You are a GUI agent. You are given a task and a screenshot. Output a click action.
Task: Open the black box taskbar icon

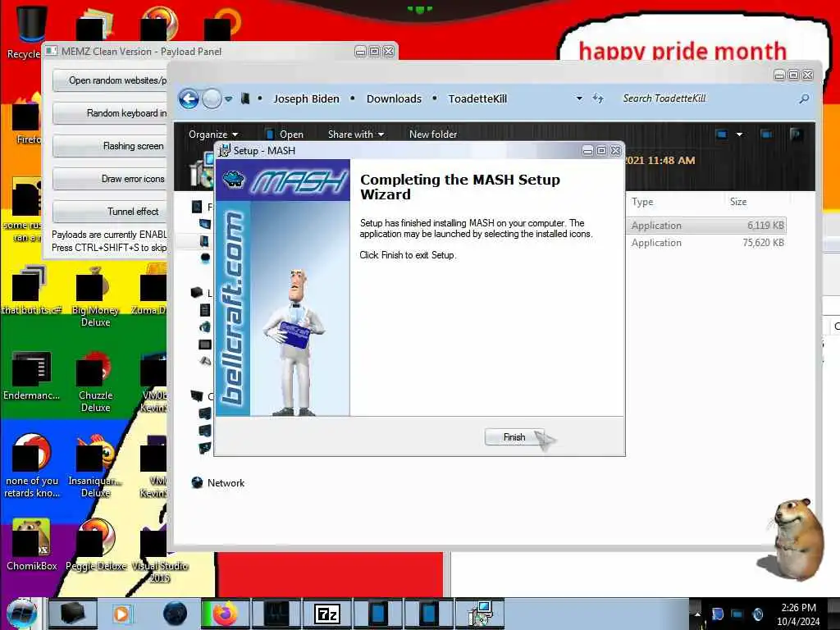coord(72,614)
